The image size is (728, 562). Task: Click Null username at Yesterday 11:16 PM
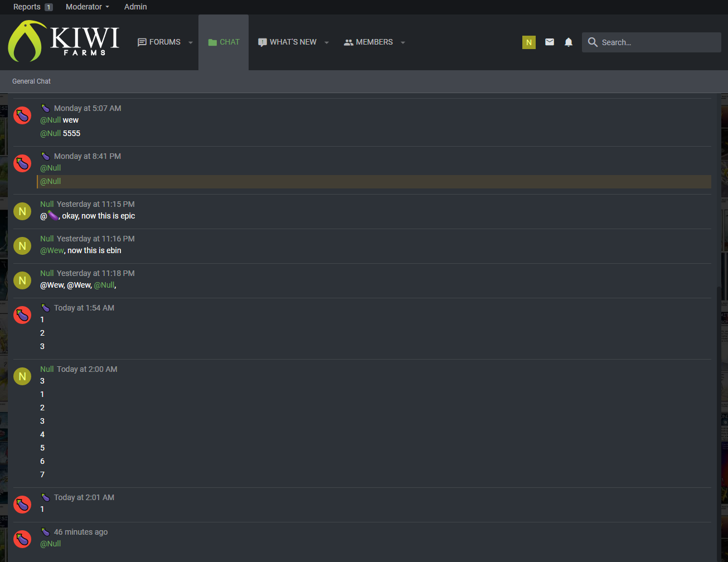click(47, 239)
